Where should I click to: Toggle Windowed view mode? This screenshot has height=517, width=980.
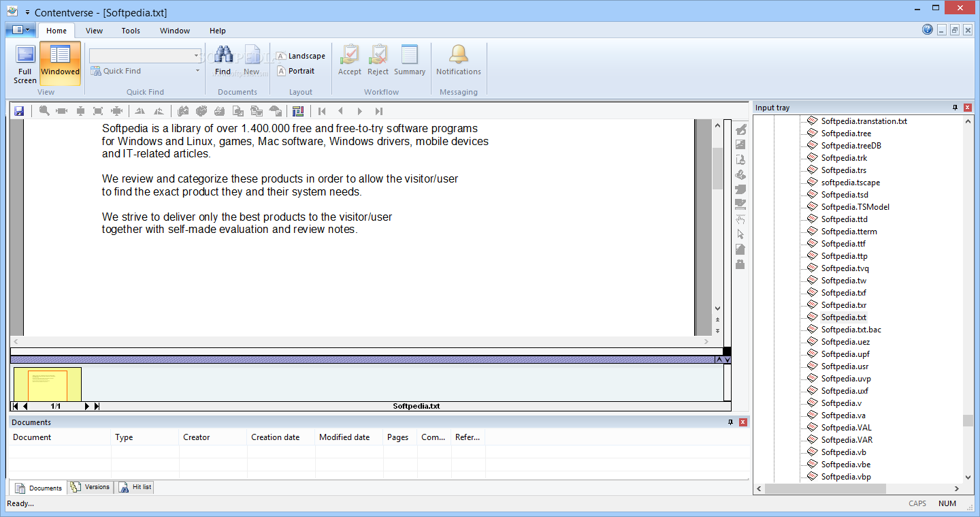tap(60, 64)
